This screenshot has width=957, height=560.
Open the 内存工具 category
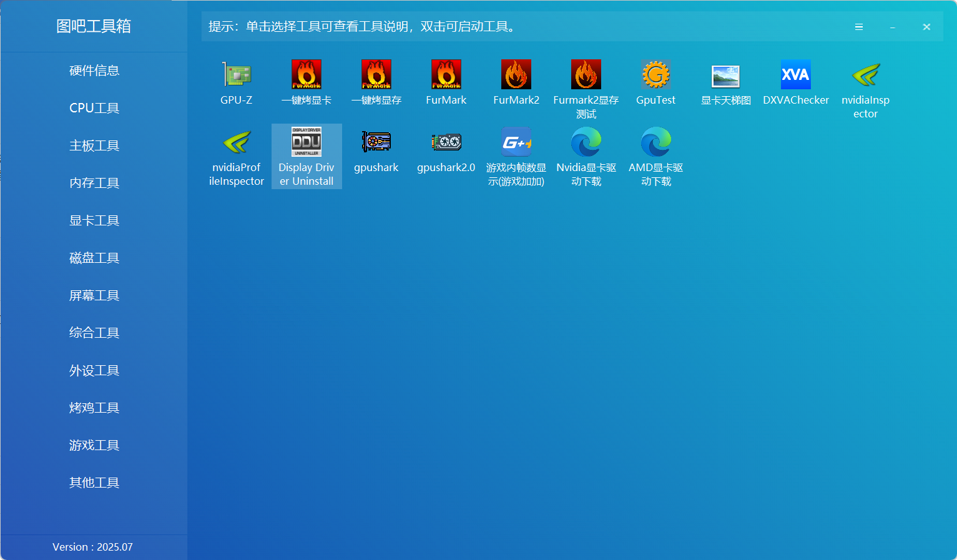coord(94,183)
